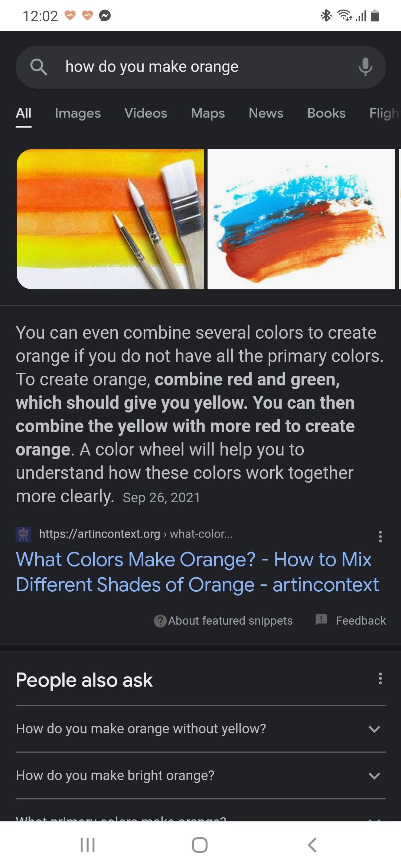Tap the search magnifier icon
The image size is (401, 868).
39,67
